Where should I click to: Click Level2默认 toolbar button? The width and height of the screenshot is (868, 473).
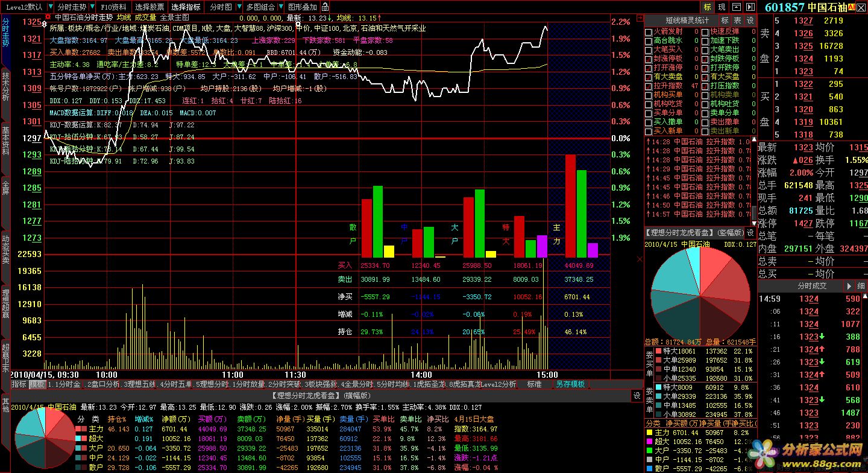coord(24,7)
